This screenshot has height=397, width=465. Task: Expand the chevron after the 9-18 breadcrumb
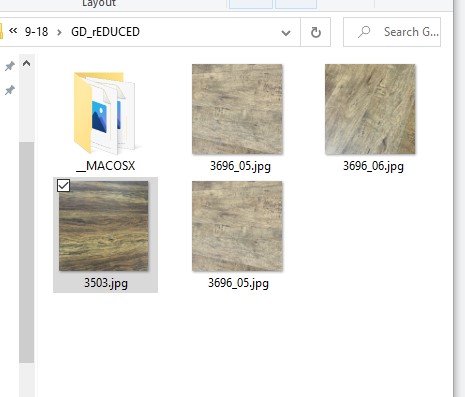click(59, 32)
